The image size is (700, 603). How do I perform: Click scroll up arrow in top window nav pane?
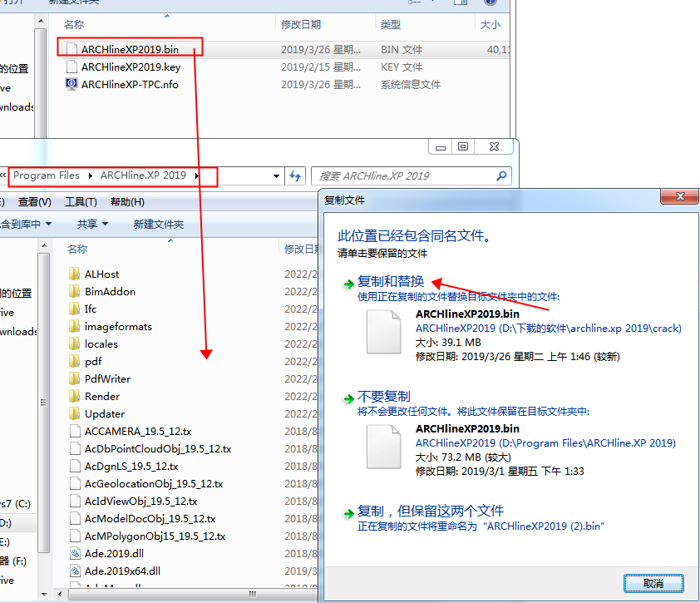41,21
